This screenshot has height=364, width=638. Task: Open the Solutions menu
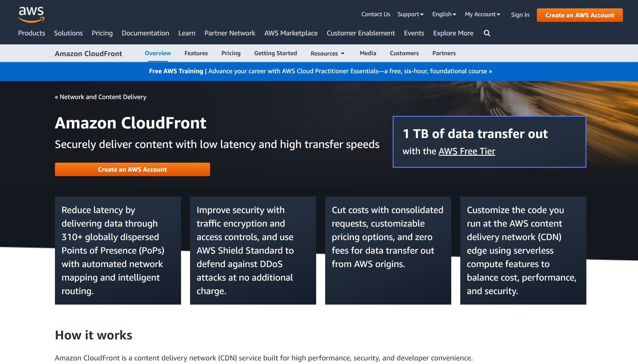(68, 33)
